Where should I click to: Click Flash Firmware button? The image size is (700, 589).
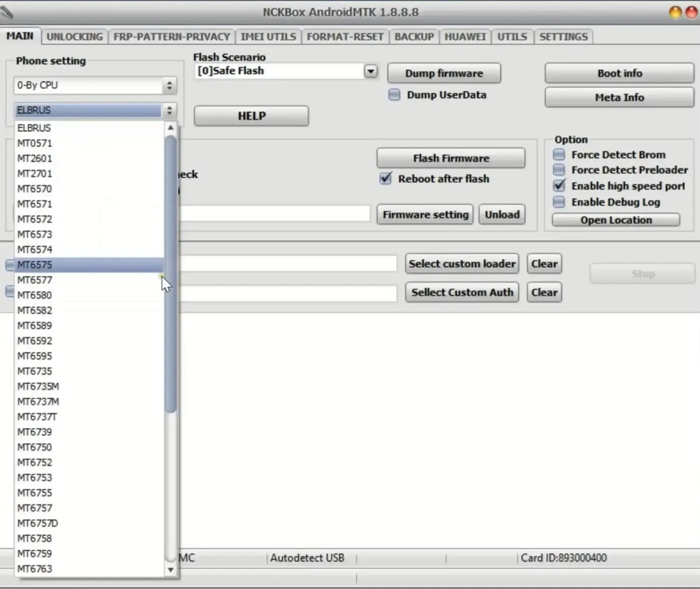(x=451, y=158)
